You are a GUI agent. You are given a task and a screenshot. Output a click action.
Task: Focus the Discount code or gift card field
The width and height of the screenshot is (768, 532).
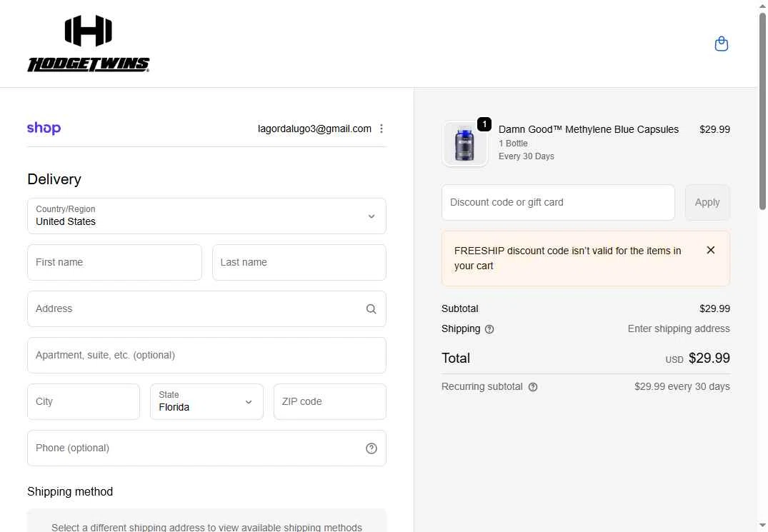click(x=559, y=203)
